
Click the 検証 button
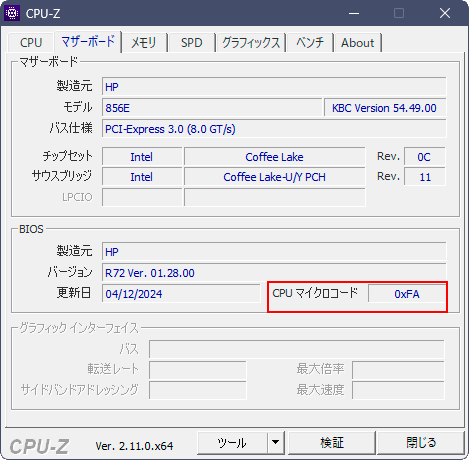coord(332,443)
